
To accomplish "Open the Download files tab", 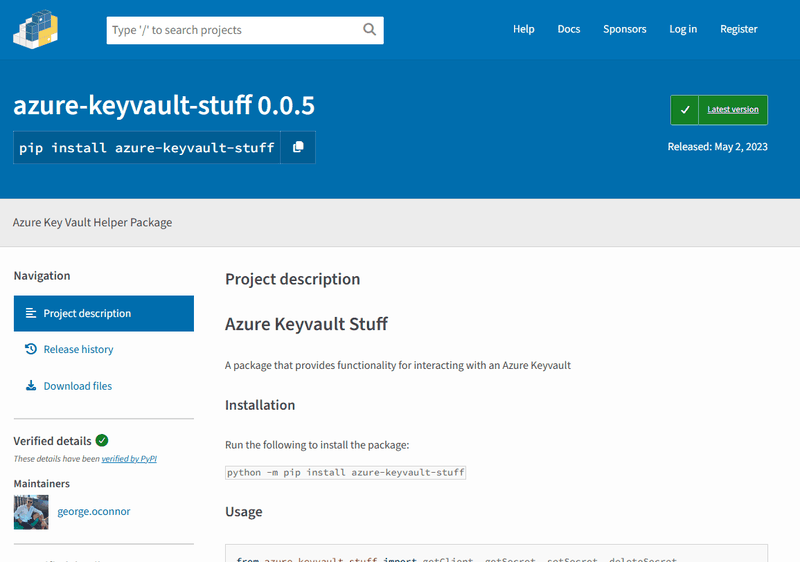I will coord(104,386).
